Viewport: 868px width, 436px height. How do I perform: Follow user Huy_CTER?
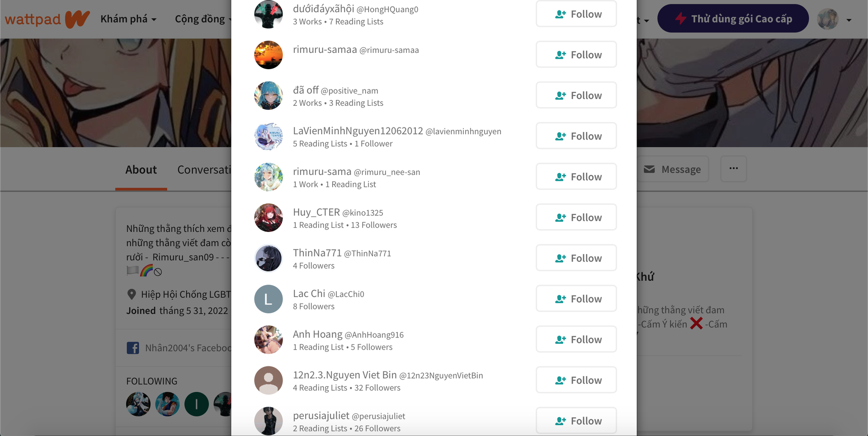coord(576,217)
